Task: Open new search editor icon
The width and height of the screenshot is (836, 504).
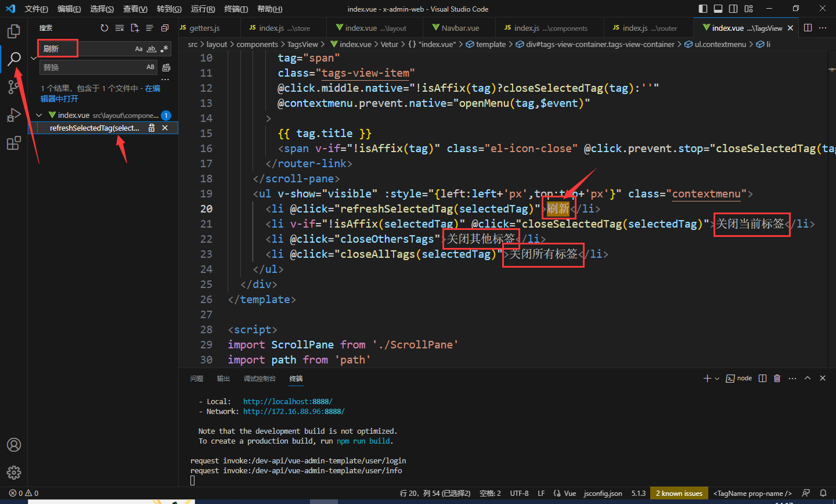Action: (x=135, y=28)
